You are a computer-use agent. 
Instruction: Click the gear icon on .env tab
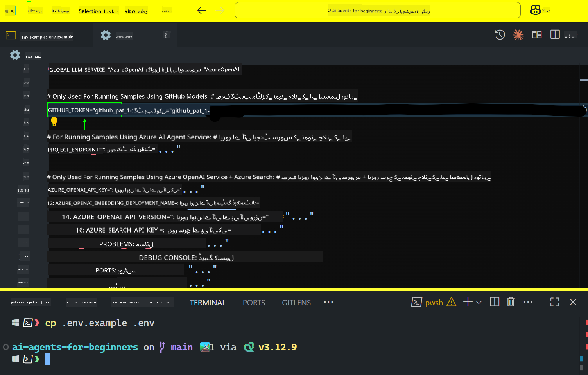(x=106, y=35)
